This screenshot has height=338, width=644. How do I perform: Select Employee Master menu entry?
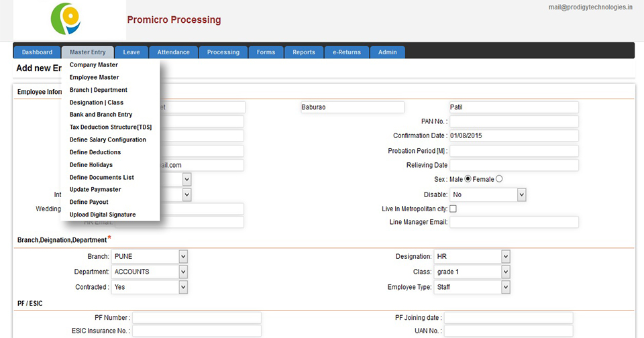94,77
